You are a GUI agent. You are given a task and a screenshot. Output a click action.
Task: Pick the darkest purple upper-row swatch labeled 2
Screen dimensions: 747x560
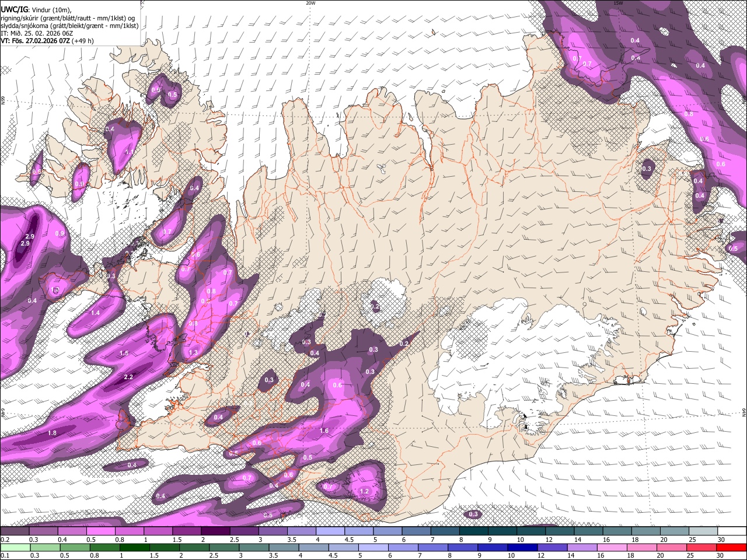pos(215,531)
